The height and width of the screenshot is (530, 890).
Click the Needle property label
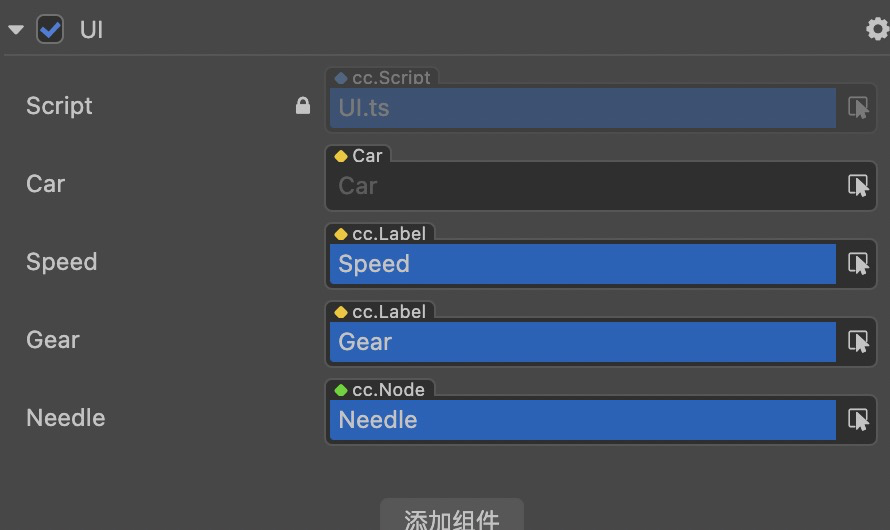coord(66,418)
